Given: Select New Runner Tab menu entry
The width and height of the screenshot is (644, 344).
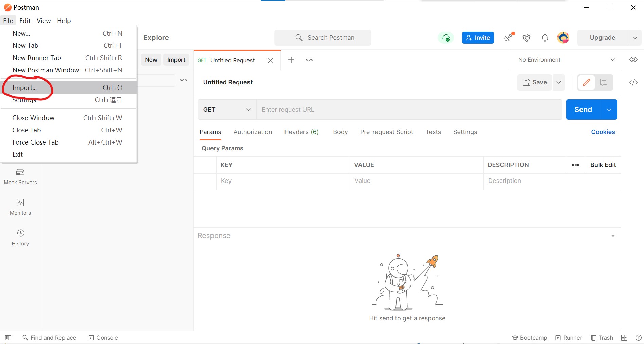Looking at the screenshot, I should point(69,58).
